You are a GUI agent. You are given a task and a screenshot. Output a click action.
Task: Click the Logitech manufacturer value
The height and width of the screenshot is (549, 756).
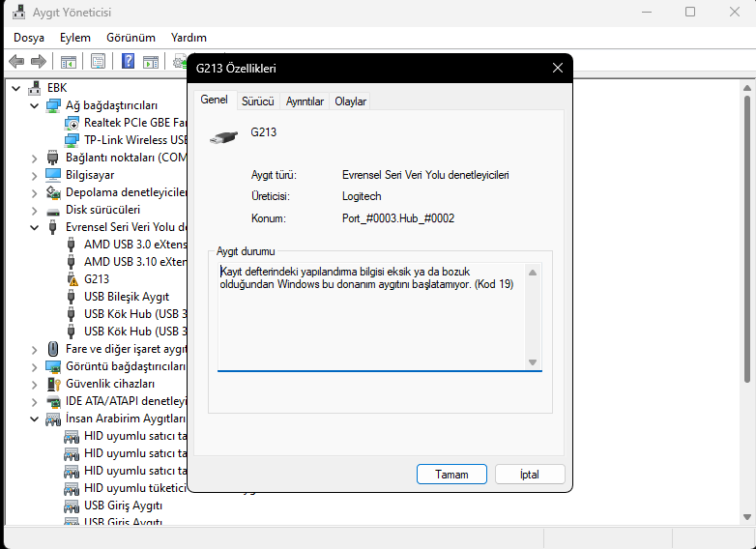click(x=362, y=196)
